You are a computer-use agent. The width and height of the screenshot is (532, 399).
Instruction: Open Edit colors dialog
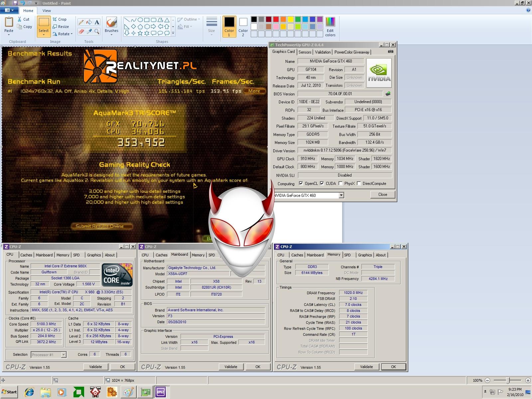pos(330,27)
